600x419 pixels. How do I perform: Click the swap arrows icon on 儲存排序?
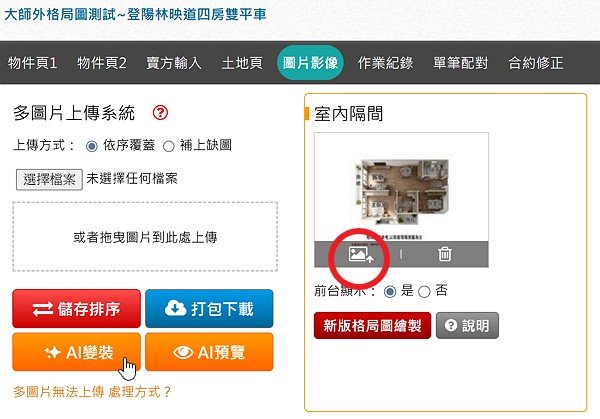[x=42, y=309]
